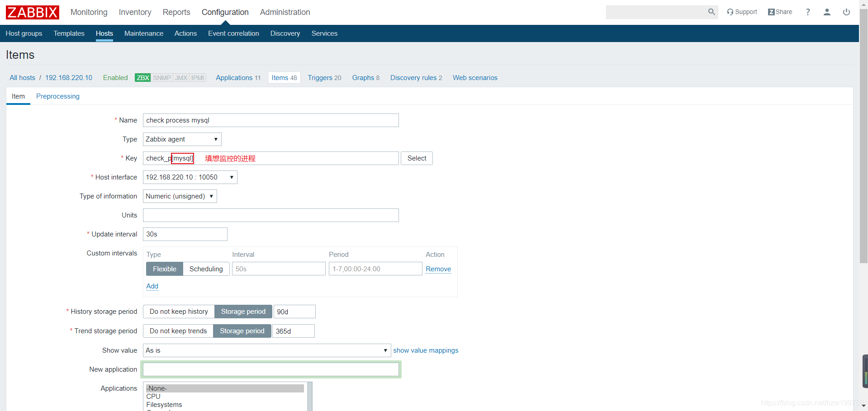This screenshot has height=411, width=868.
Task: Open help question mark icon
Action: 808,12
